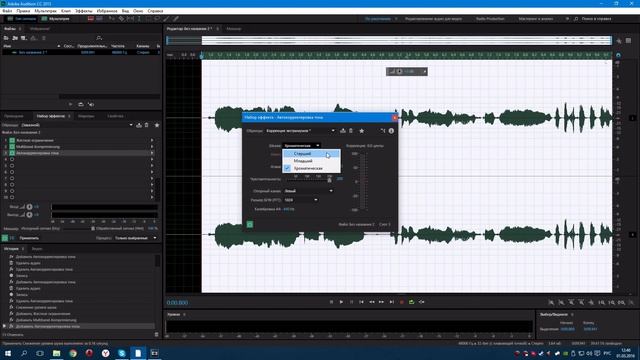The height and width of the screenshot is (360, 640).
Task: Open the Windows Start menu
Action: [8, 353]
